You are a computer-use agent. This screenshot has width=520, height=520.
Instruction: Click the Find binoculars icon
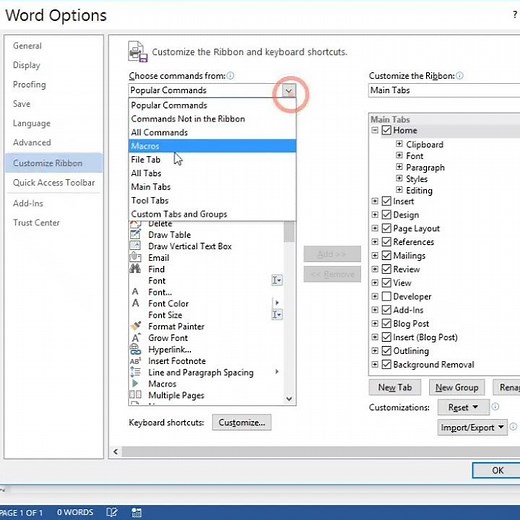tap(135, 269)
